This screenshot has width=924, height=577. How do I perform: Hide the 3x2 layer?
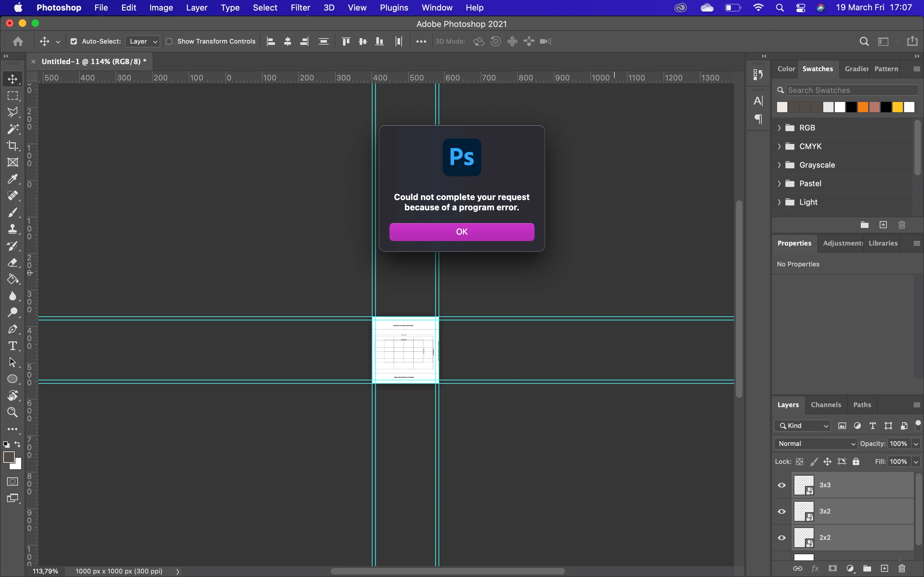(x=782, y=511)
